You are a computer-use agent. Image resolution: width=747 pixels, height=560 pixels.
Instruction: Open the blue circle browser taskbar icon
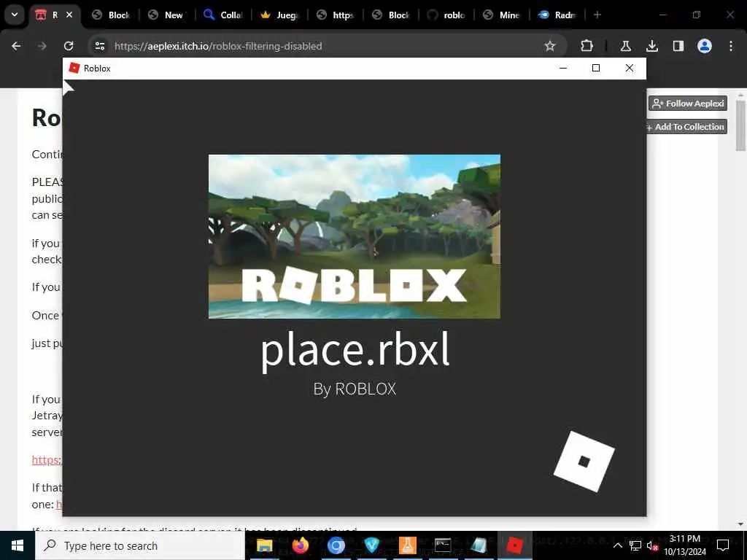click(x=336, y=545)
